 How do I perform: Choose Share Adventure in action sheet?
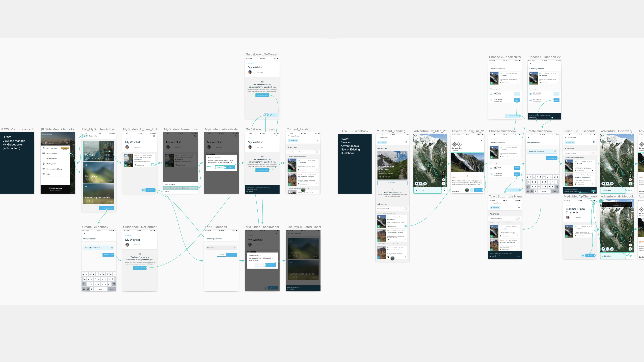(180, 185)
